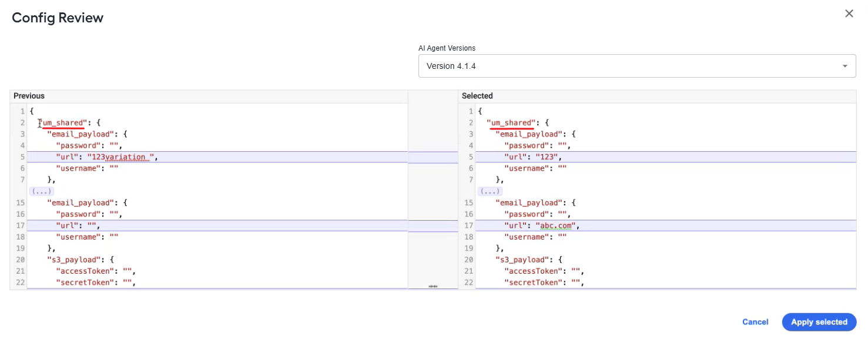Click the "abc.com" url line in Selected
The width and height of the screenshot is (868, 339).
[x=666, y=225]
